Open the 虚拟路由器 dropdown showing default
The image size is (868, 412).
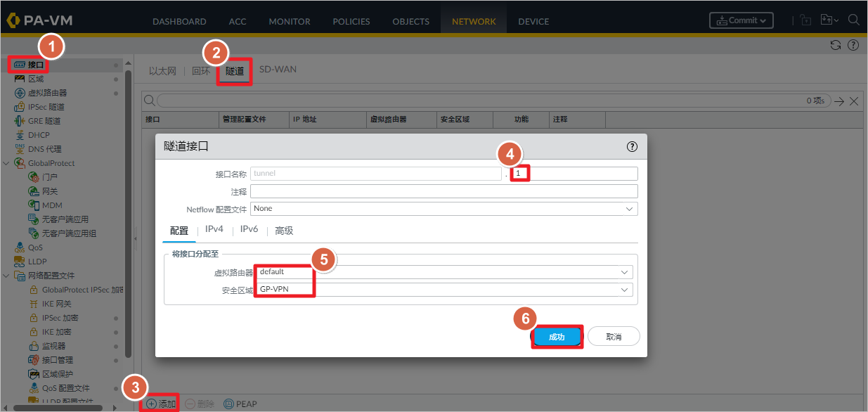[444, 272]
